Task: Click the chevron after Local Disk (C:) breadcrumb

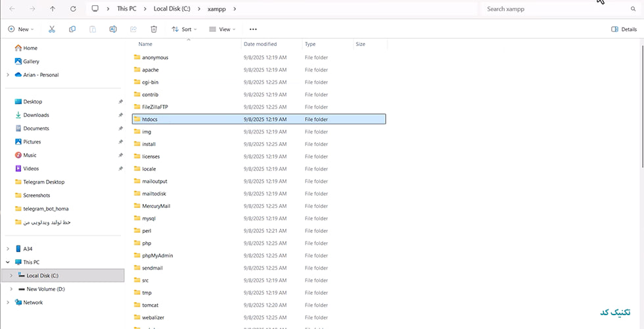Action: coord(198,9)
